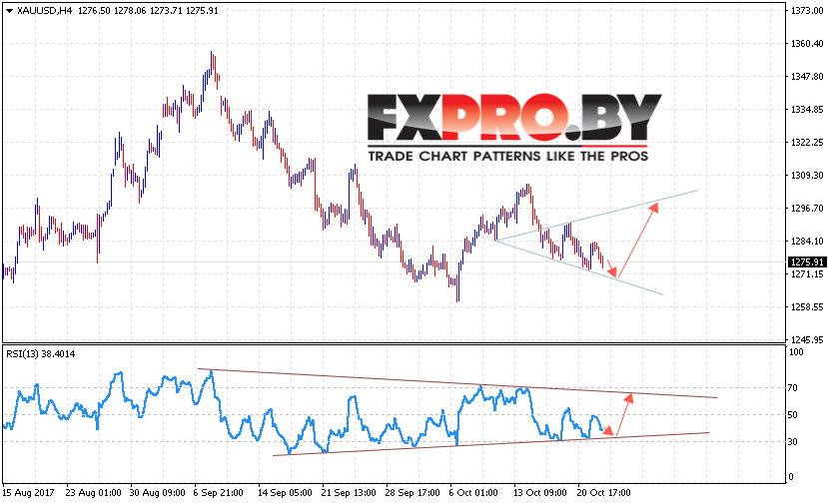The image size is (828, 504).
Task: Select the 1334.85 price axis label
Action: coord(807,109)
